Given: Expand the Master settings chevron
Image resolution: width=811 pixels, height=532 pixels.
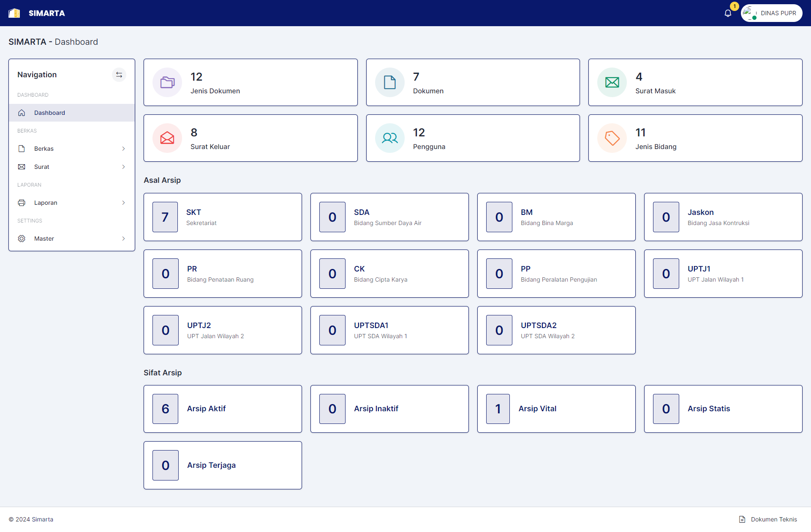Looking at the screenshot, I should click(x=123, y=239).
